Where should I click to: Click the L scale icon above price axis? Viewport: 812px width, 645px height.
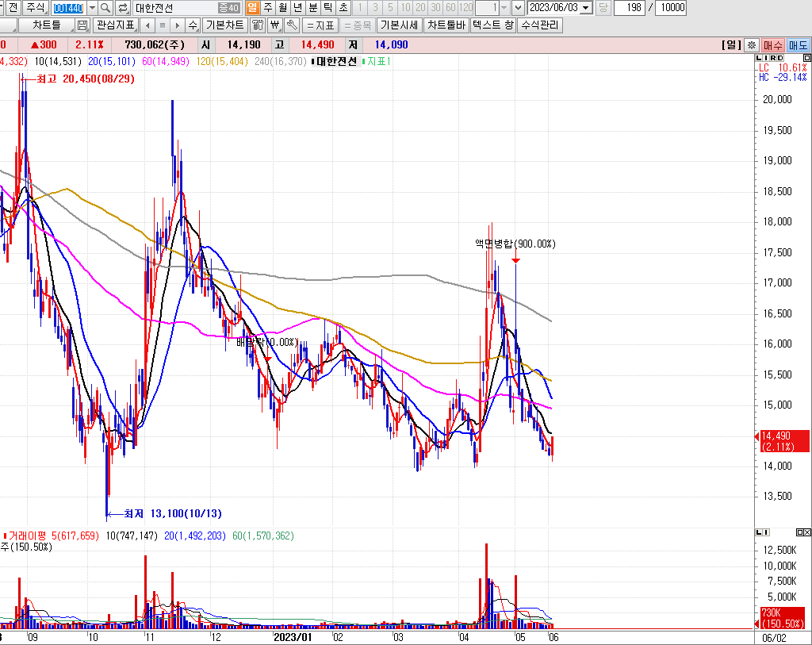coord(759,58)
